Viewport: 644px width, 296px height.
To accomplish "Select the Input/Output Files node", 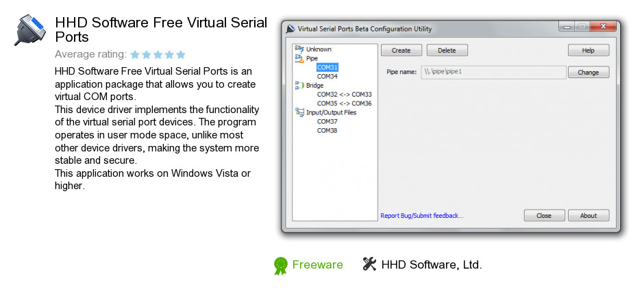I will click(x=332, y=112).
